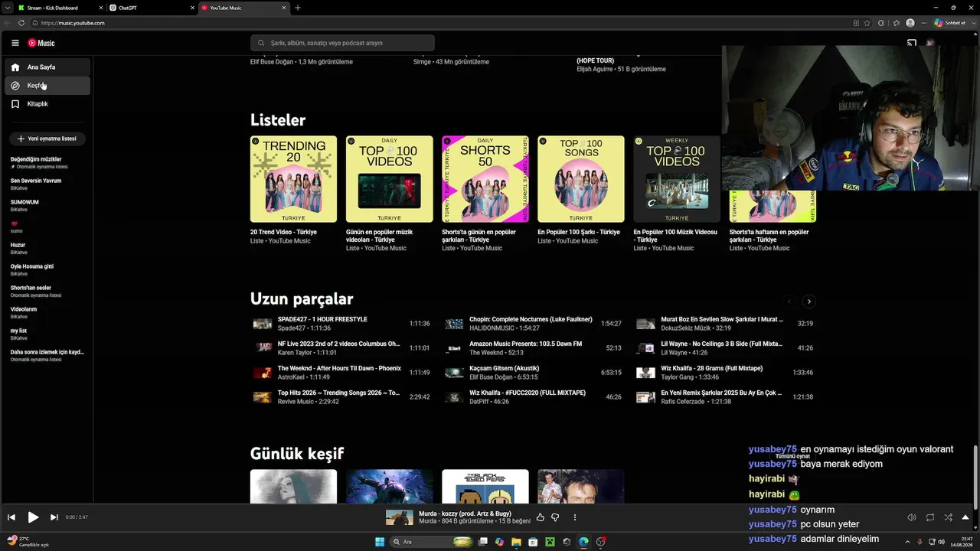Skip to the previous track
The height and width of the screenshot is (551, 980).
[x=11, y=517]
